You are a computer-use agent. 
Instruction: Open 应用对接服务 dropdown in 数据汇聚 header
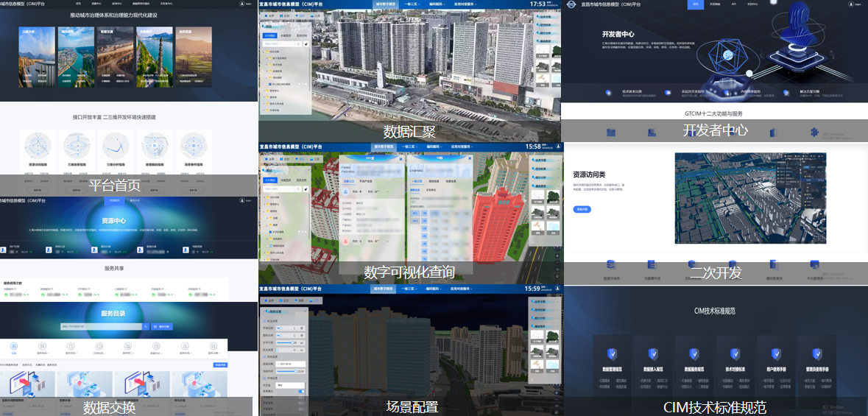tap(465, 4)
